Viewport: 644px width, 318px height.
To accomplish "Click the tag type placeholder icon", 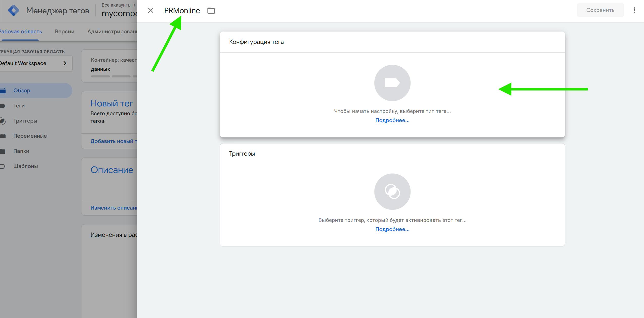I will coord(392,83).
